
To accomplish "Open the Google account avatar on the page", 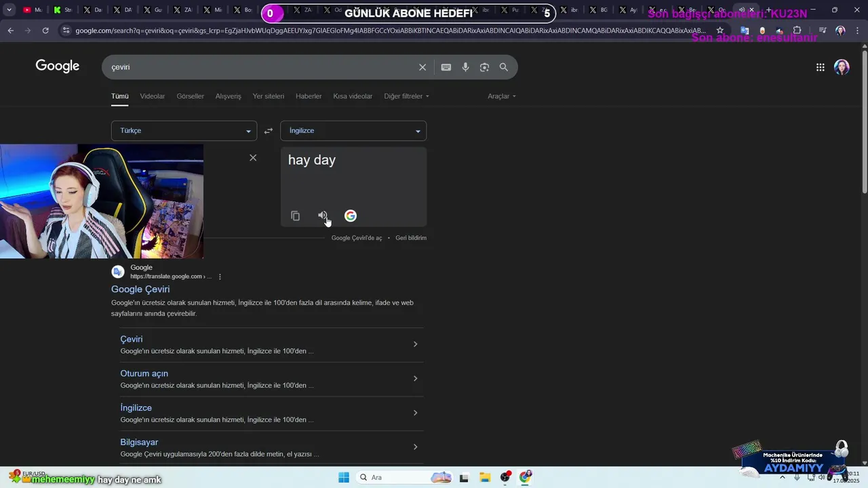I will [842, 67].
